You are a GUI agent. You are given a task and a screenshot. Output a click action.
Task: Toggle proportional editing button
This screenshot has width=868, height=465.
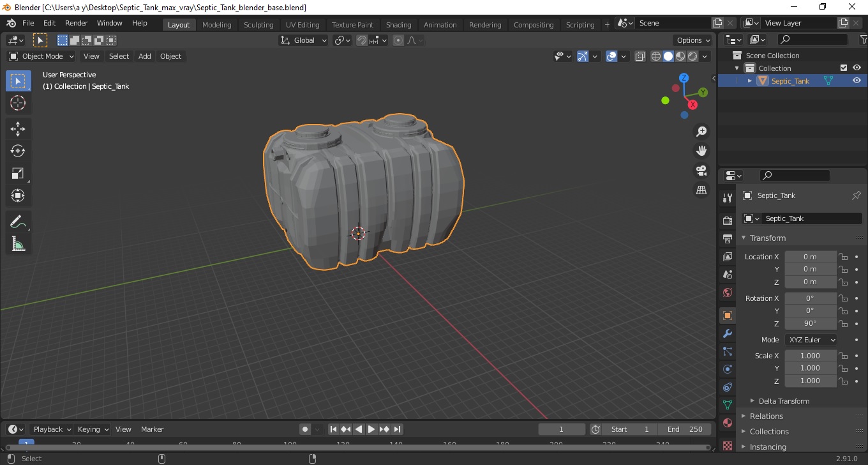(398, 40)
